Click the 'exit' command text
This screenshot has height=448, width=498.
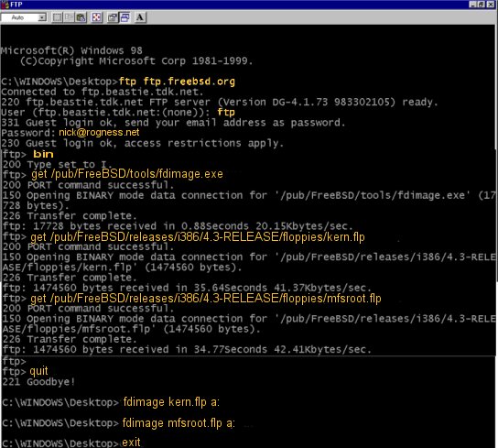coord(131,443)
